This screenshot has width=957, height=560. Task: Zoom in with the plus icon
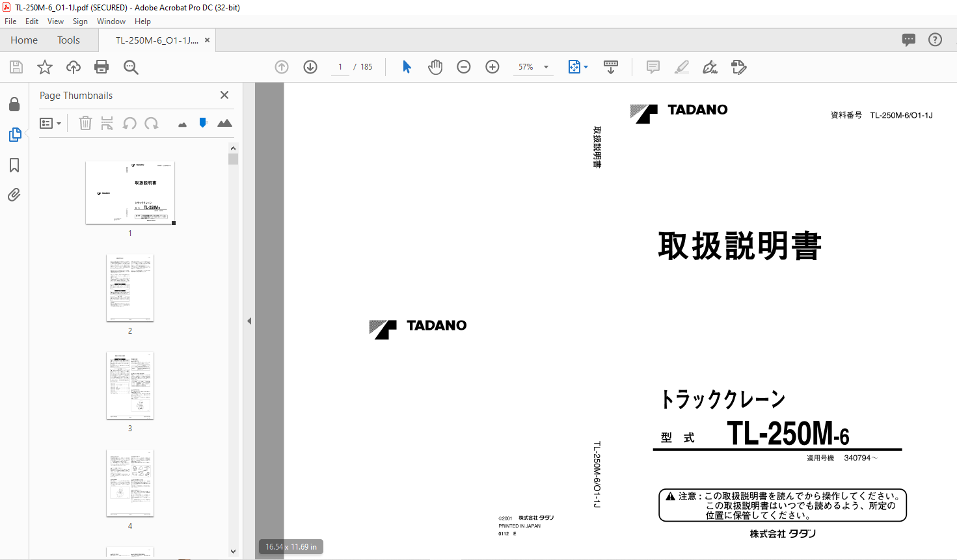click(x=492, y=67)
